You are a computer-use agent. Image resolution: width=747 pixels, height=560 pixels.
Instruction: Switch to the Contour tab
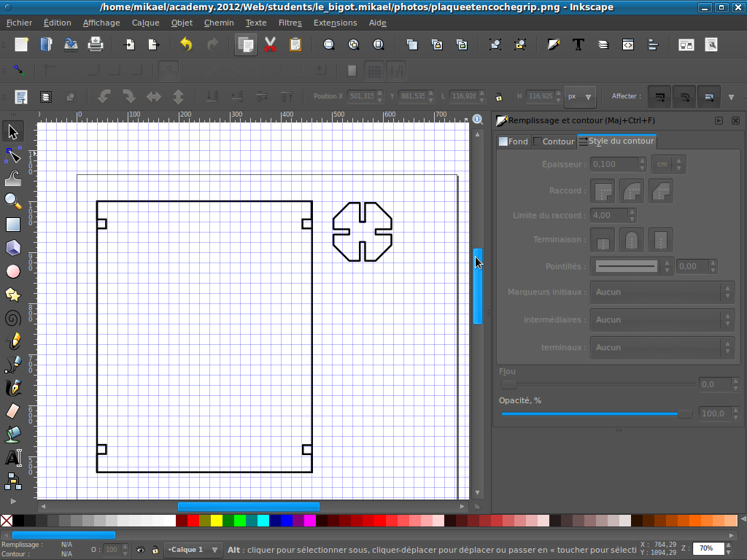(x=554, y=141)
